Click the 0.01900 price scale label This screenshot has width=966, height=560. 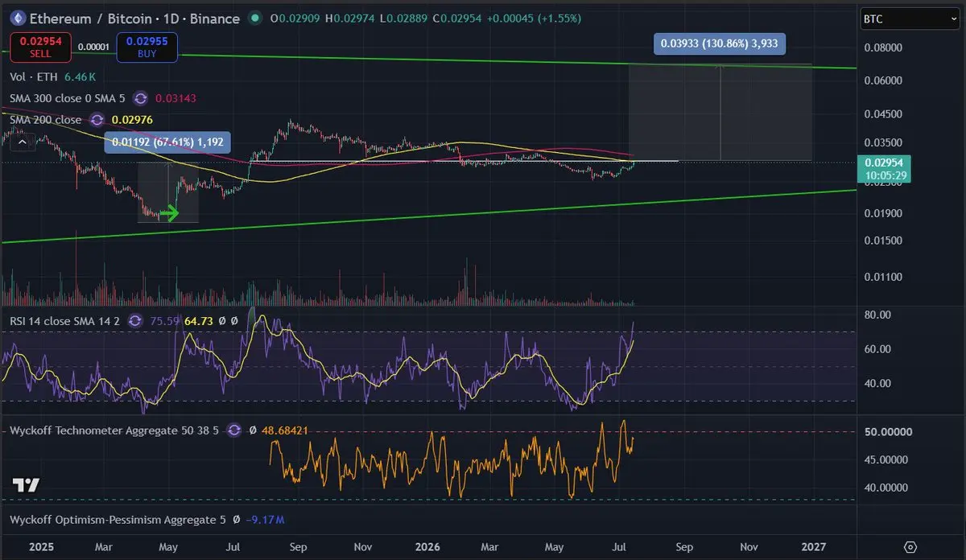click(x=884, y=214)
